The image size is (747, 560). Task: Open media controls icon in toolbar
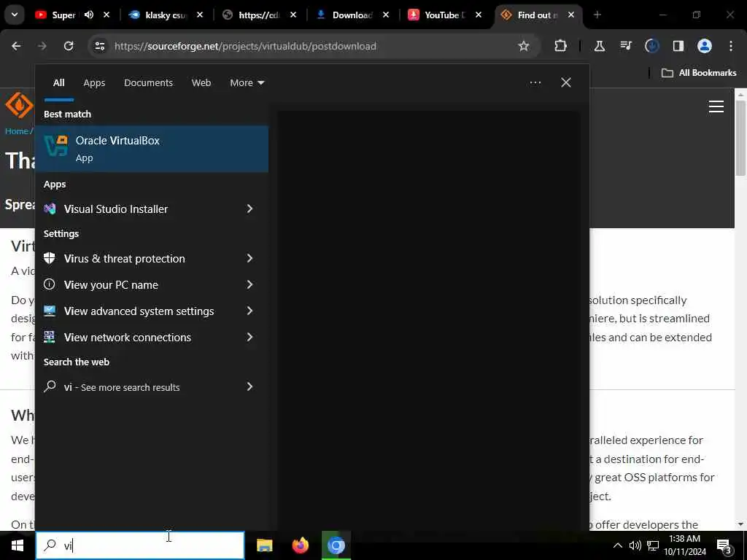(625, 46)
